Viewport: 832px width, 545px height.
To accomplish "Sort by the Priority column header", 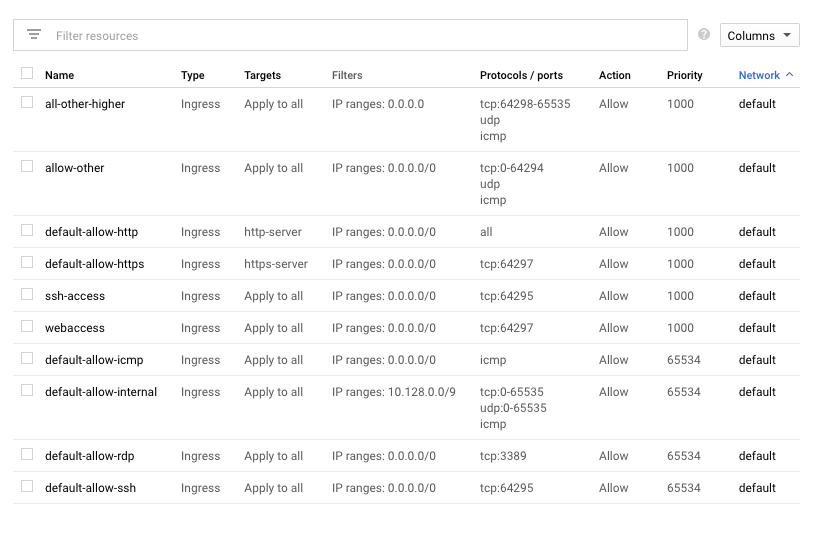I will pyautogui.click(x=684, y=75).
